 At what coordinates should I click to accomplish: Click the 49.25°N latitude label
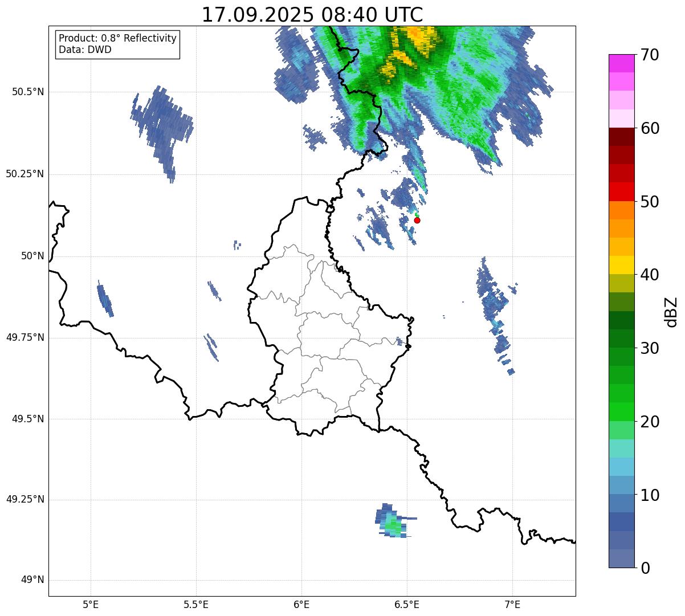coord(25,500)
